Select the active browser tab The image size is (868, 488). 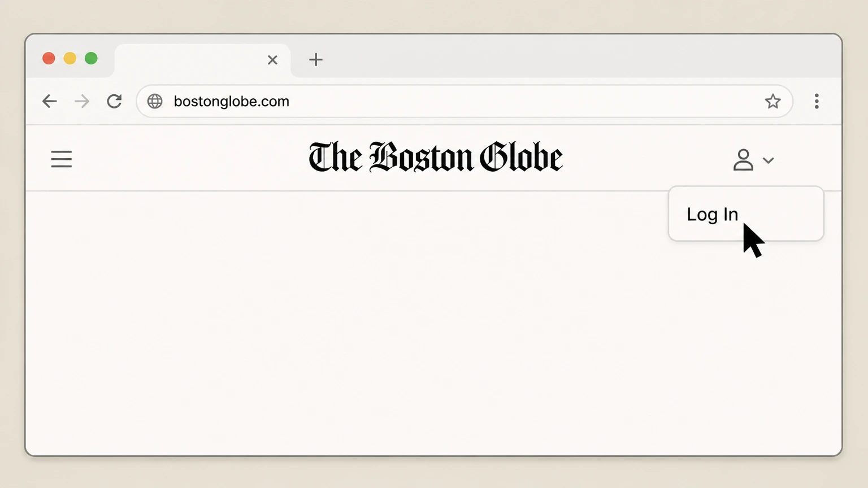[x=202, y=60]
